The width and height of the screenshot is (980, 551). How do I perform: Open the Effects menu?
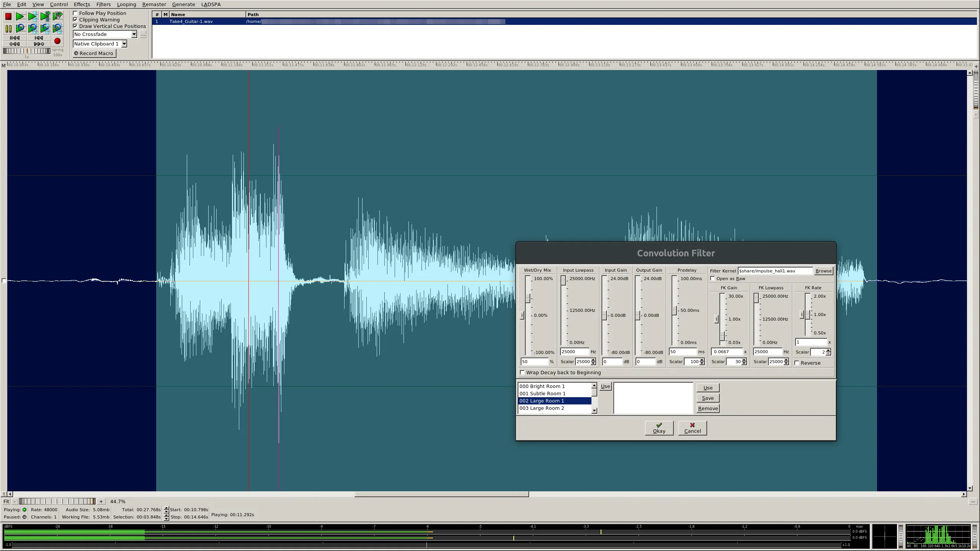tap(81, 4)
